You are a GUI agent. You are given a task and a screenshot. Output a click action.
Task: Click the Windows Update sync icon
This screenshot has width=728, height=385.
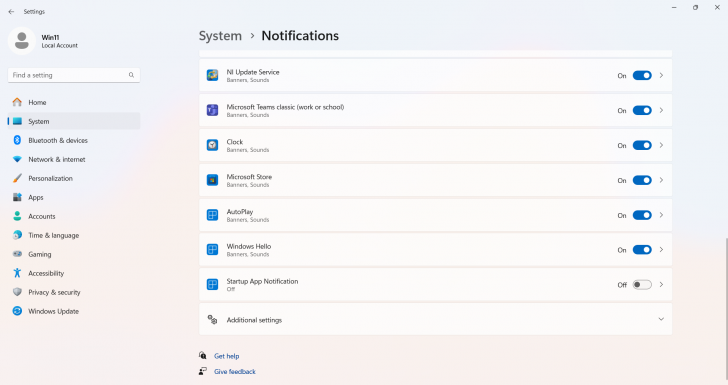tap(17, 311)
